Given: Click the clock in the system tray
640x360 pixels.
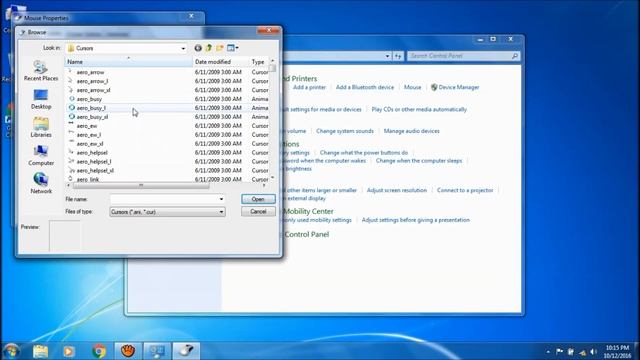Looking at the screenshot, I should [x=617, y=351].
